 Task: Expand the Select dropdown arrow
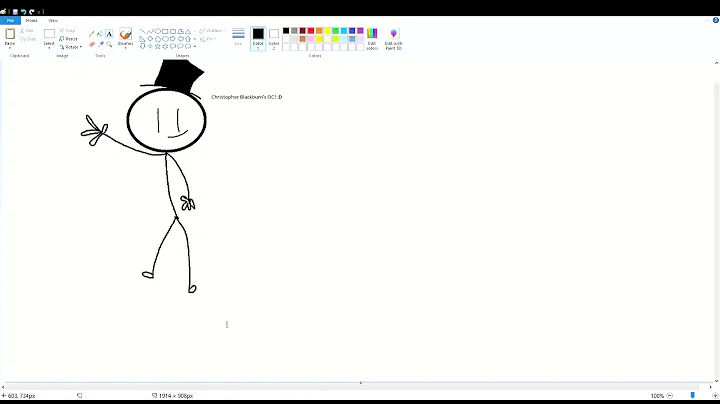(x=49, y=48)
